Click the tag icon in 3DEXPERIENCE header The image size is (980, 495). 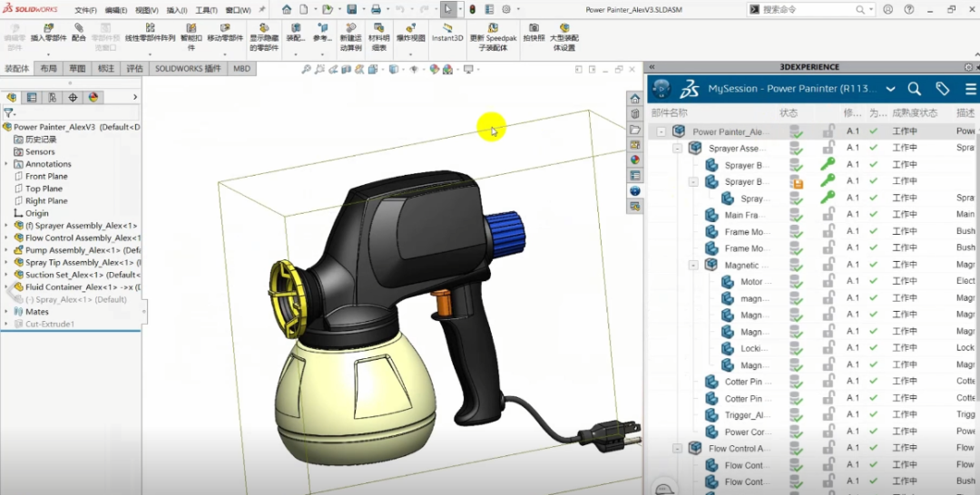pyautogui.click(x=943, y=89)
